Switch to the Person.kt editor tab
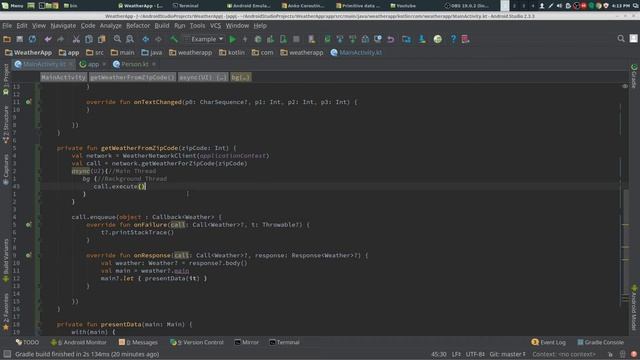Screen dimensions: 640x360 135,64
